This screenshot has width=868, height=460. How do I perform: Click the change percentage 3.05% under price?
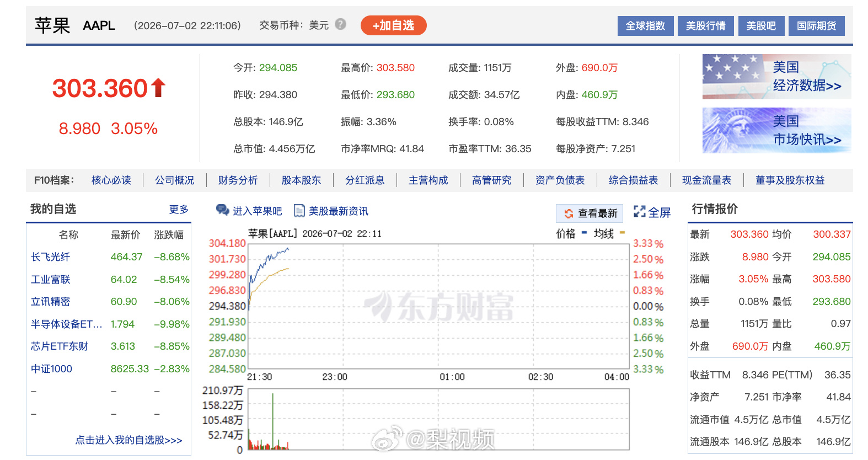(134, 129)
